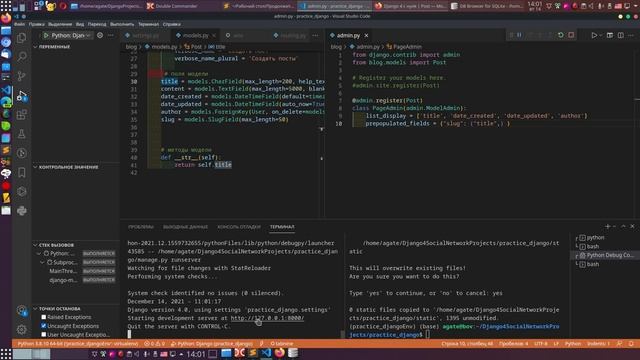640x360 pixels.
Task: Open the Python: Django configuration dropdown
Action: (71, 36)
